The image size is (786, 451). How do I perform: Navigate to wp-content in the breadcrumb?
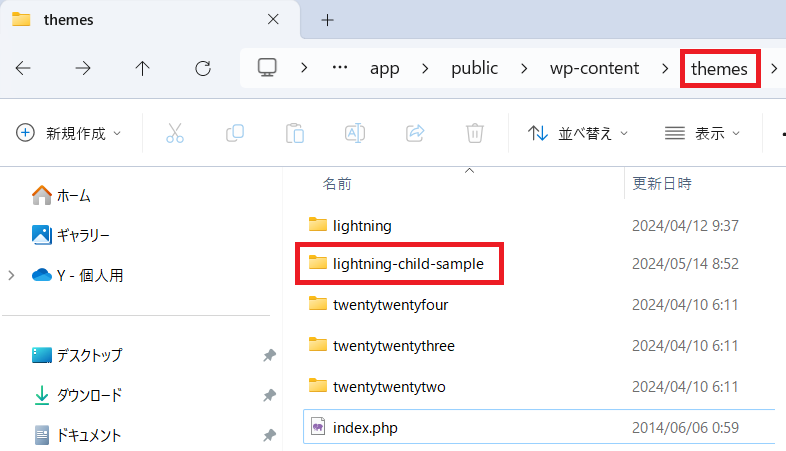(x=595, y=68)
